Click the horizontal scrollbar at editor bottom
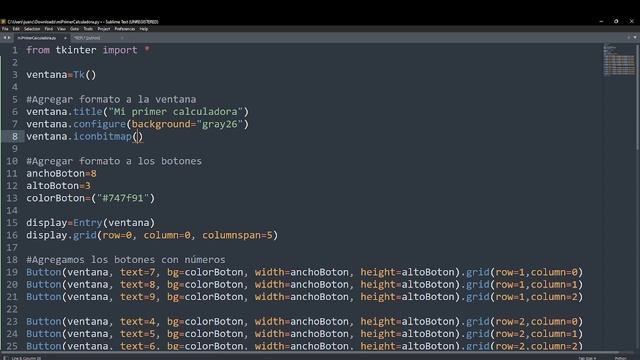This screenshot has width=640, height=360. pyautogui.click(x=310, y=352)
